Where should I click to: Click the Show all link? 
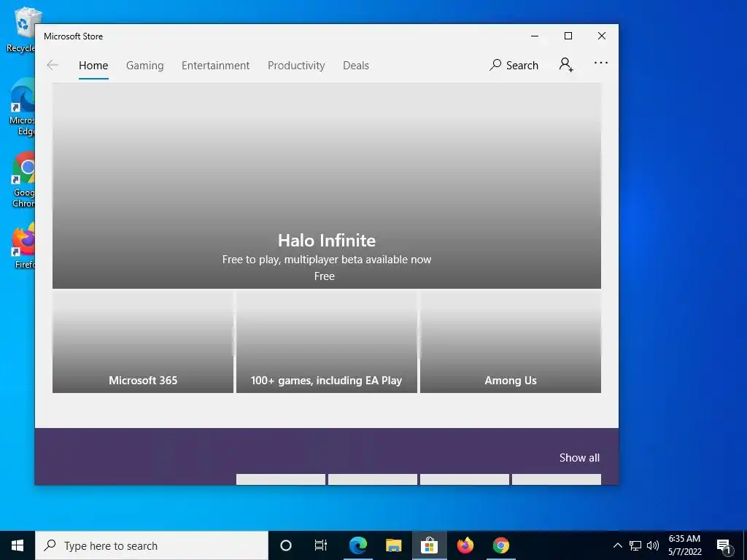(579, 458)
